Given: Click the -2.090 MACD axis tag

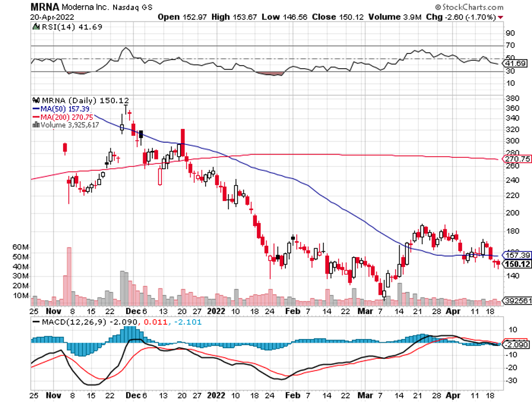Looking at the screenshot, I should coord(517,344).
